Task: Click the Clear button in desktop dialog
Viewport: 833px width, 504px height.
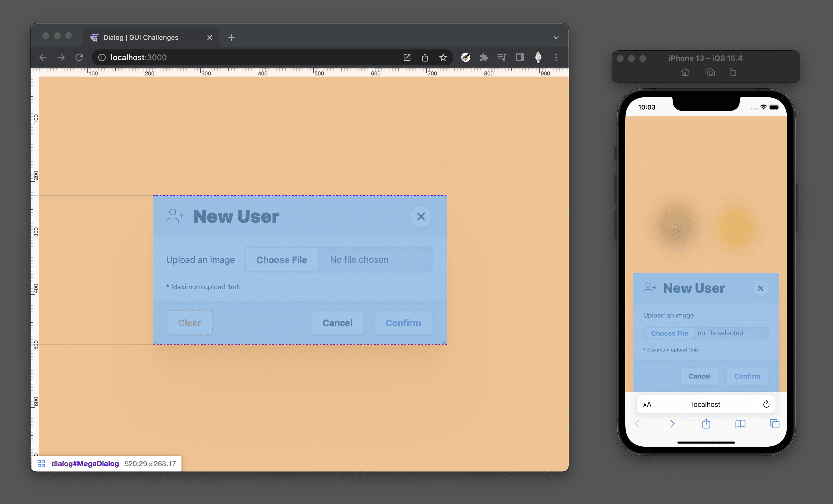Action: (x=189, y=323)
